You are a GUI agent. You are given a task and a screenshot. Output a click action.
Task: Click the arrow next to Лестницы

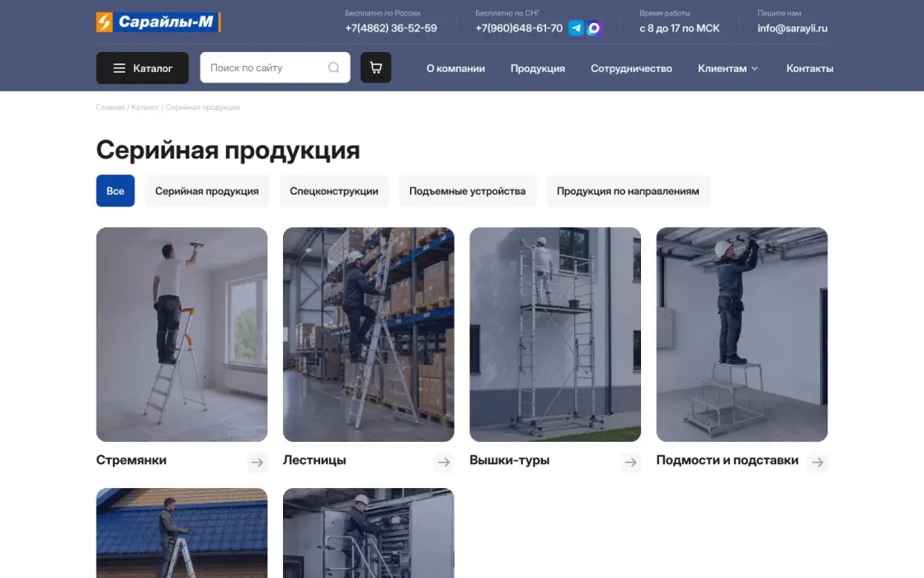pyautogui.click(x=444, y=462)
